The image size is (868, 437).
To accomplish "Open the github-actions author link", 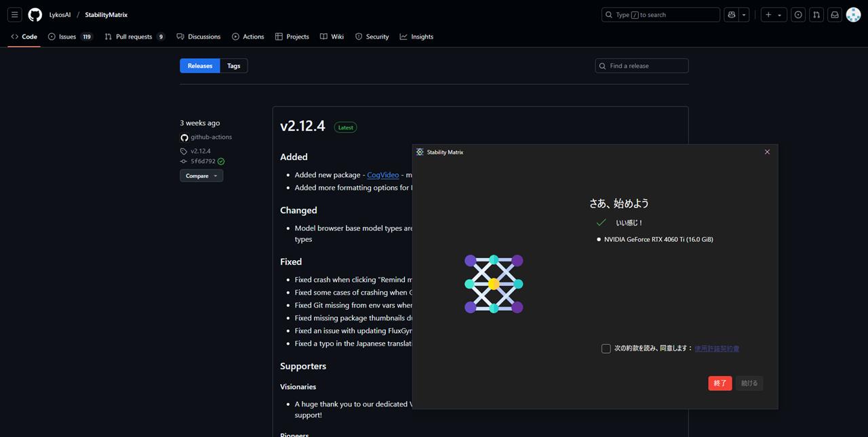I will coord(211,137).
